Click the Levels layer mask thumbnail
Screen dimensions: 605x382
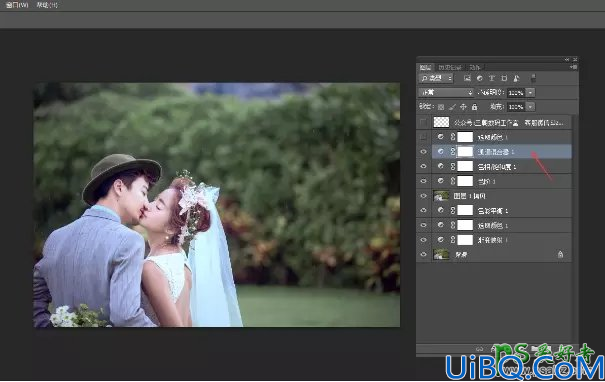465,181
